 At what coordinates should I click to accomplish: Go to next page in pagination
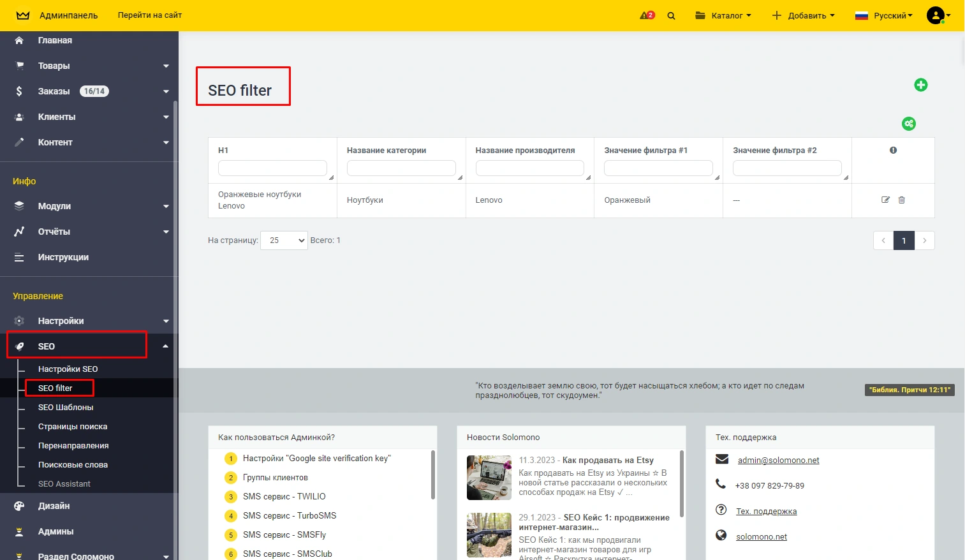pyautogui.click(x=924, y=240)
